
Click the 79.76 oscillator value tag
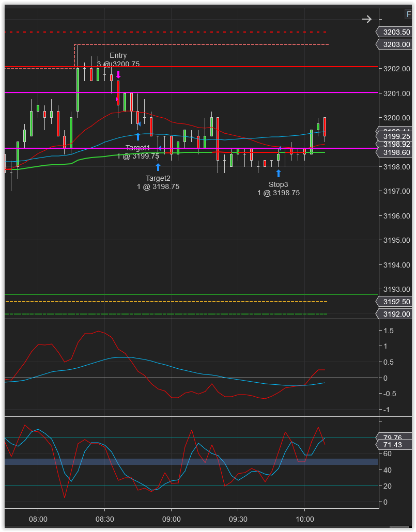pyautogui.click(x=394, y=437)
